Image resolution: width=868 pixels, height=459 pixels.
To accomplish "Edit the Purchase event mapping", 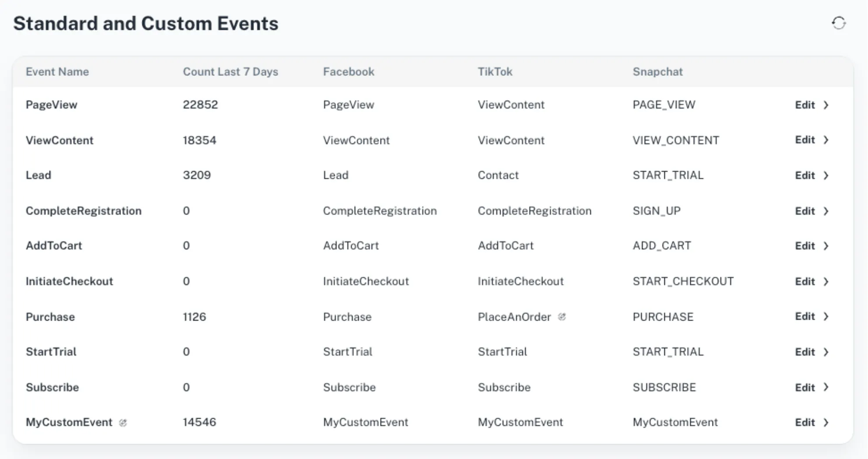I will tap(805, 317).
